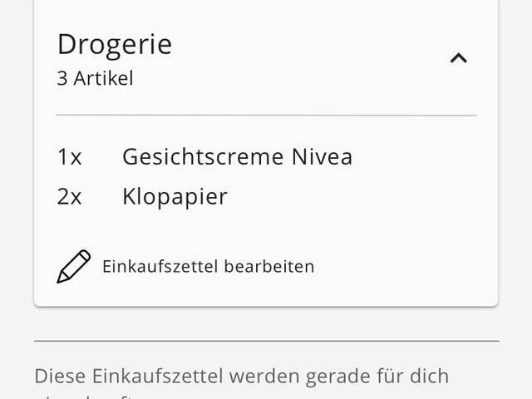The width and height of the screenshot is (532, 399).
Task: Select the Drogerie list title
Action: coord(114,43)
